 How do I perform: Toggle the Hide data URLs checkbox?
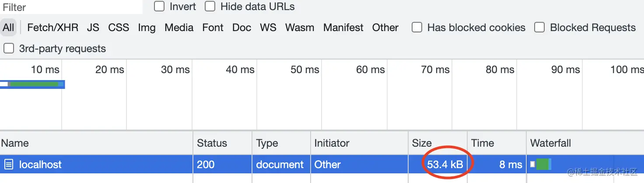pos(210,7)
